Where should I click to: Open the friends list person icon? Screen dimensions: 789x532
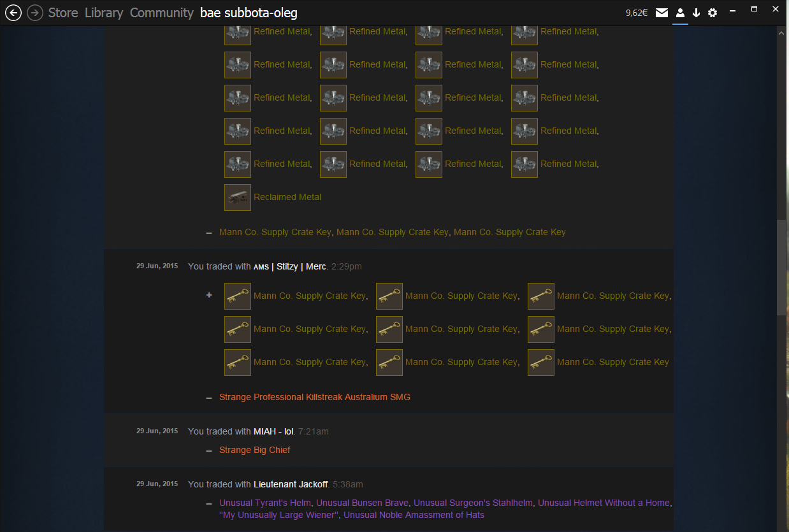pos(680,13)
